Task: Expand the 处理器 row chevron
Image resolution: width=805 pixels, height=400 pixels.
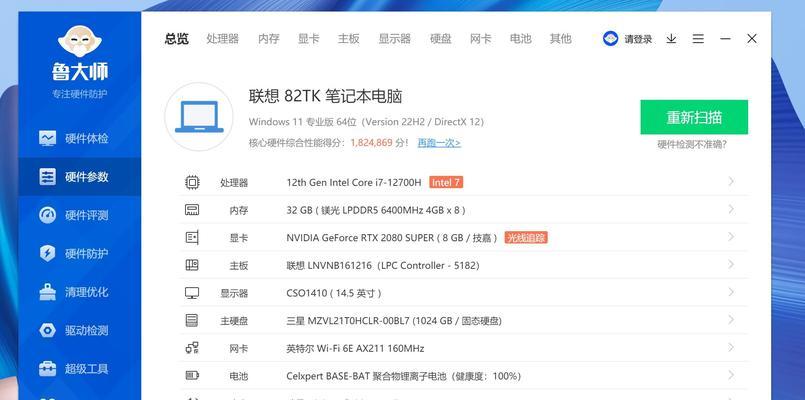Action: tap(731, 181)
